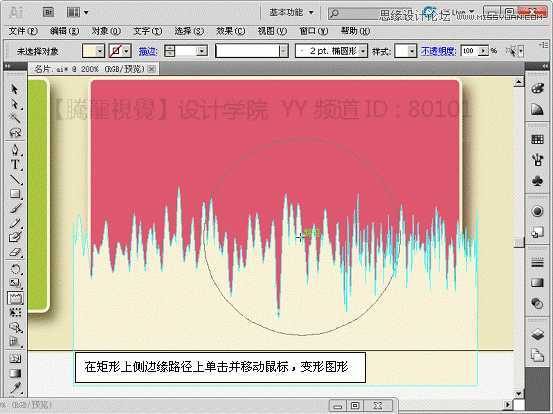Open the stroke weight dropdown

(202, 51)
